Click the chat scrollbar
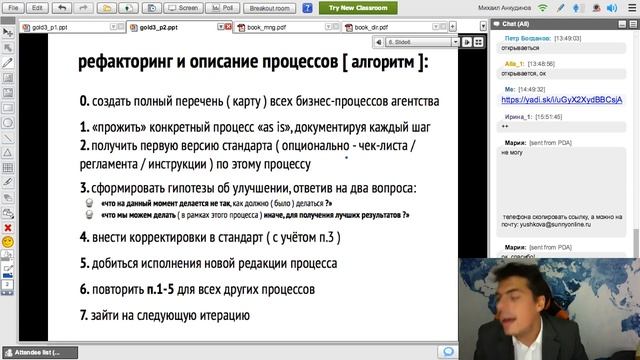The width and height of the screenshot is (640, 360). [x=635, y=243]
